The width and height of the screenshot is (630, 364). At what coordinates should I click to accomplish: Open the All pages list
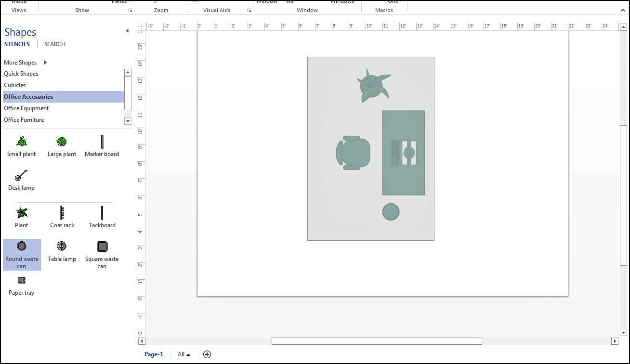pyautogui.click(x=184, y=354)
